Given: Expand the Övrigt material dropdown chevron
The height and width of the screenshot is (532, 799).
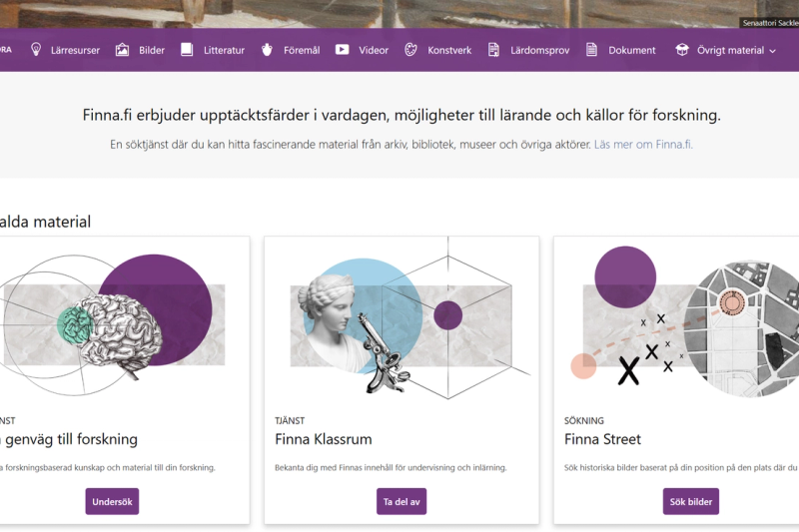Looking at the screenshot, I should coord(772,51).
